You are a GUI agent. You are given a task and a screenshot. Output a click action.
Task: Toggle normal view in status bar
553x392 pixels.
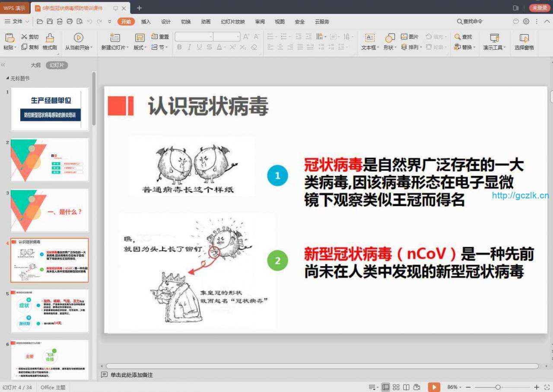(385, 387)
